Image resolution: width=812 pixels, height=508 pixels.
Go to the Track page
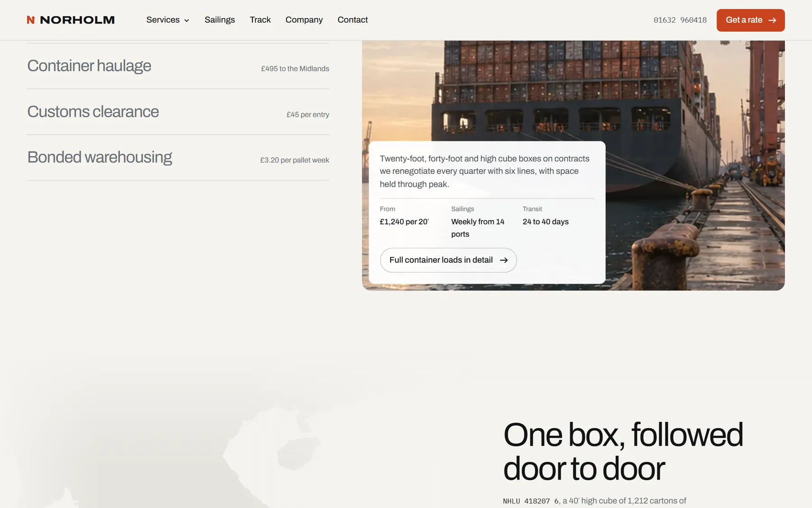pyautogui.click(x=260, y=20)
